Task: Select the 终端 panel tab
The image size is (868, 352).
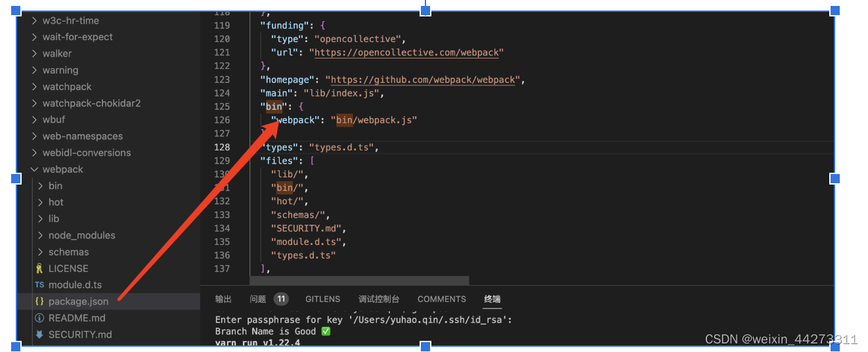Action: [x=492, y=299]
